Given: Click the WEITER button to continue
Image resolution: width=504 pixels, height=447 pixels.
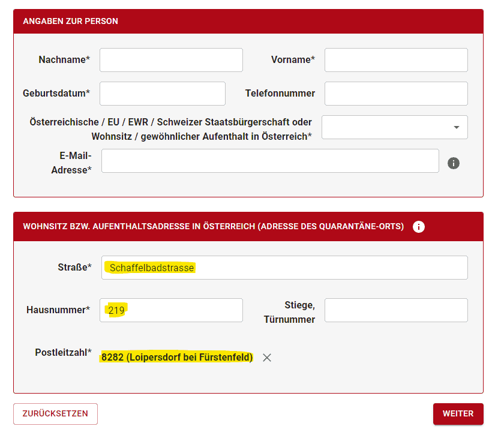Looking at the screenshot, I should [458, 414].
